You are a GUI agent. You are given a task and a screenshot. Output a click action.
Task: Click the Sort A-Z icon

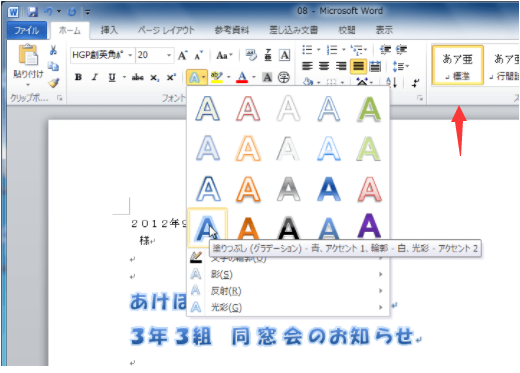pos(391,82)
